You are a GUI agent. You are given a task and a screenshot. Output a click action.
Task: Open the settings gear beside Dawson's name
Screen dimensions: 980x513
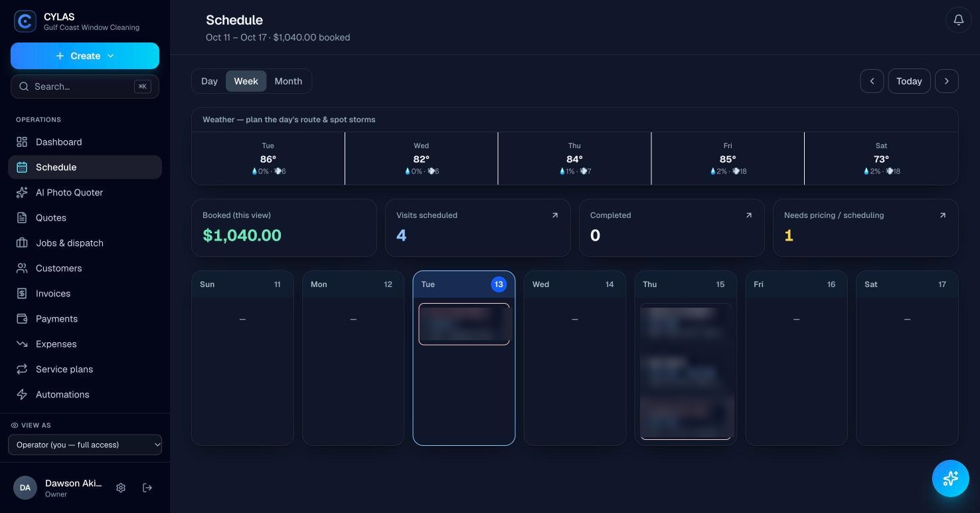(121, 488)
